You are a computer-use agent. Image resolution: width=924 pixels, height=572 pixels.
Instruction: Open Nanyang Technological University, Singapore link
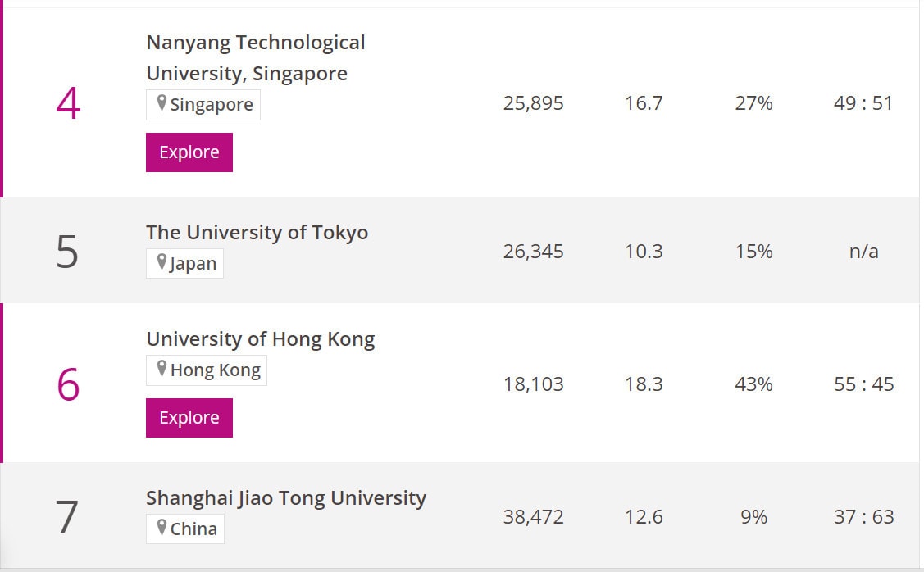pyautogui.click(x=256, y=57)
